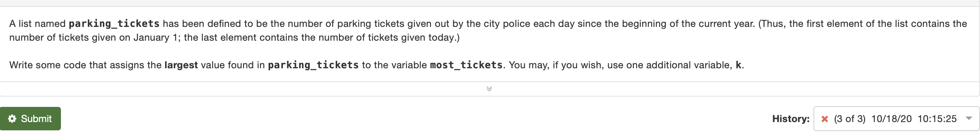Click parking_tickets in the second paragraph
Viewport: 980px width, 140px height.
[313, 65]
